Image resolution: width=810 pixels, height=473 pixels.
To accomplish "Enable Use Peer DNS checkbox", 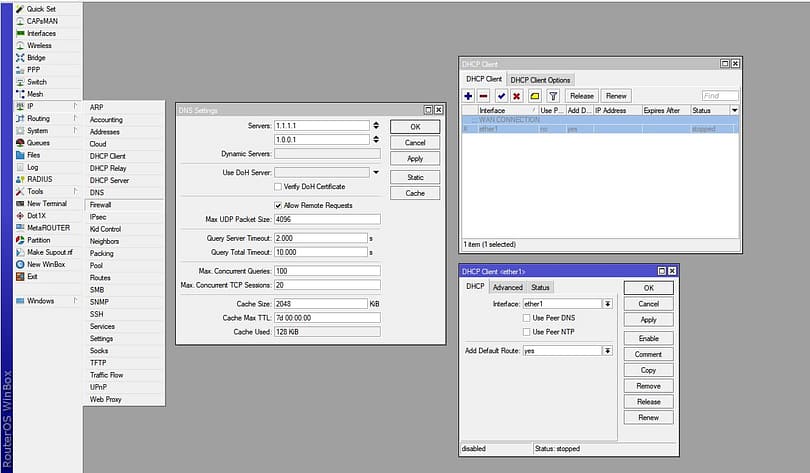I will (526, 318).
